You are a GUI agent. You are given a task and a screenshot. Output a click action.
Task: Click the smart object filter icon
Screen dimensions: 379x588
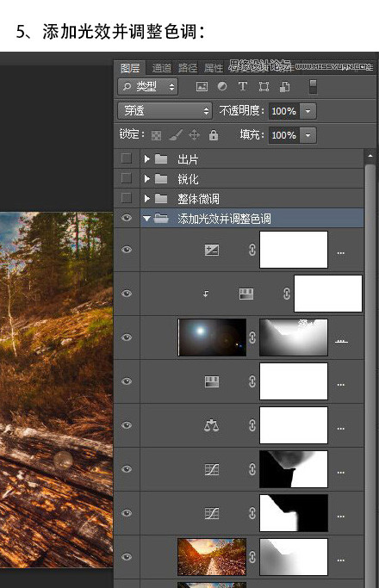click(x=284, y=87)
